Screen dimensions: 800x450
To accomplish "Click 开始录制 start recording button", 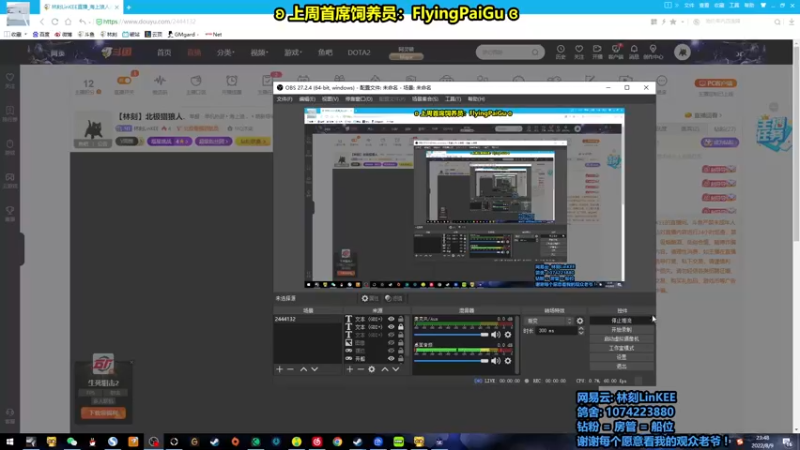I will click(621, 330).
